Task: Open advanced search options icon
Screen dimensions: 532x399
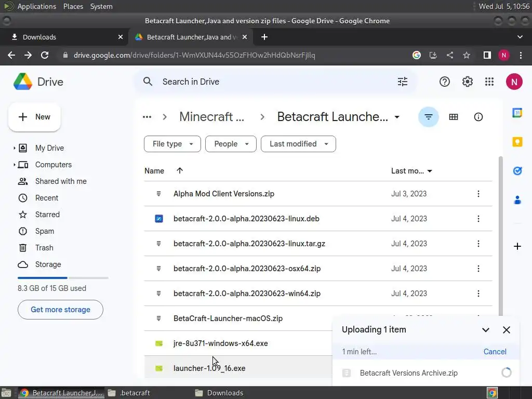Action: click(x=403, y=82)
